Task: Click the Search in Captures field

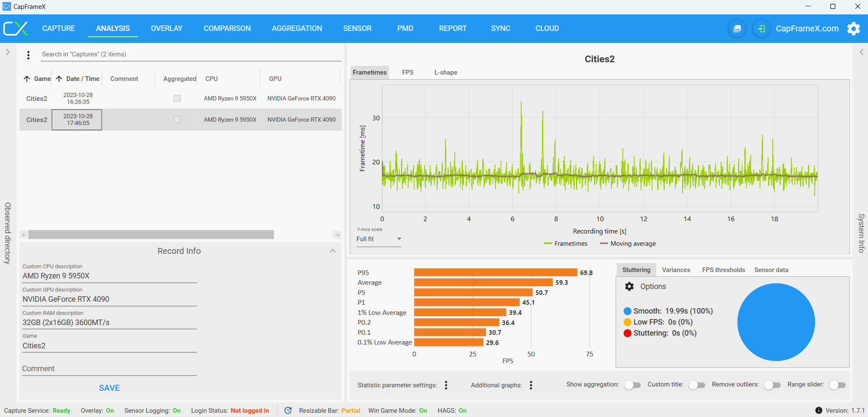Action: click(191, 54)
